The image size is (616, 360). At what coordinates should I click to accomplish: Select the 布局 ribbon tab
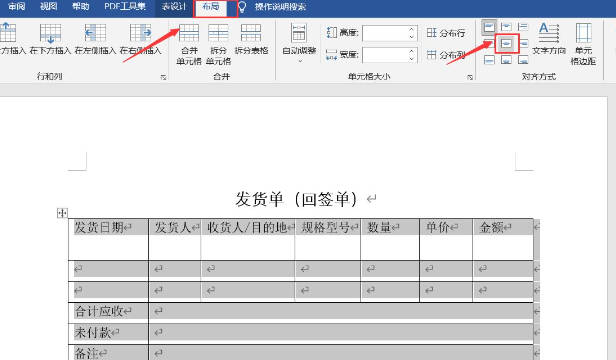click(211, 6)
